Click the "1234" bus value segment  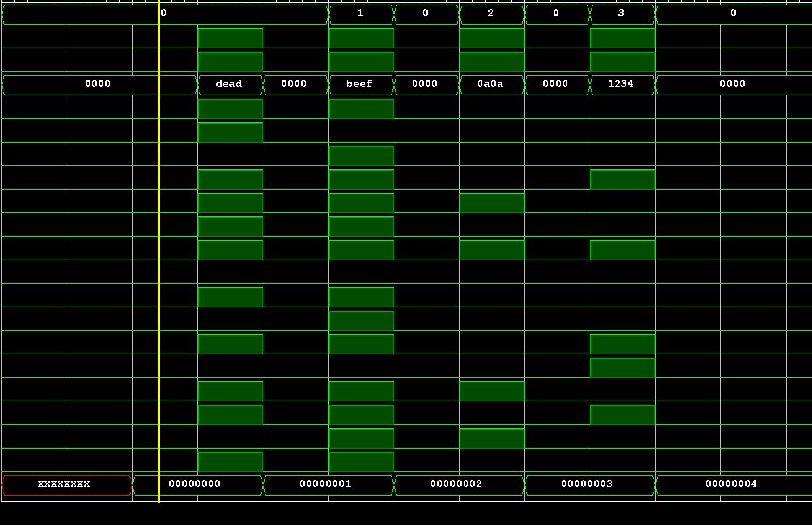[x=622, y=84]
